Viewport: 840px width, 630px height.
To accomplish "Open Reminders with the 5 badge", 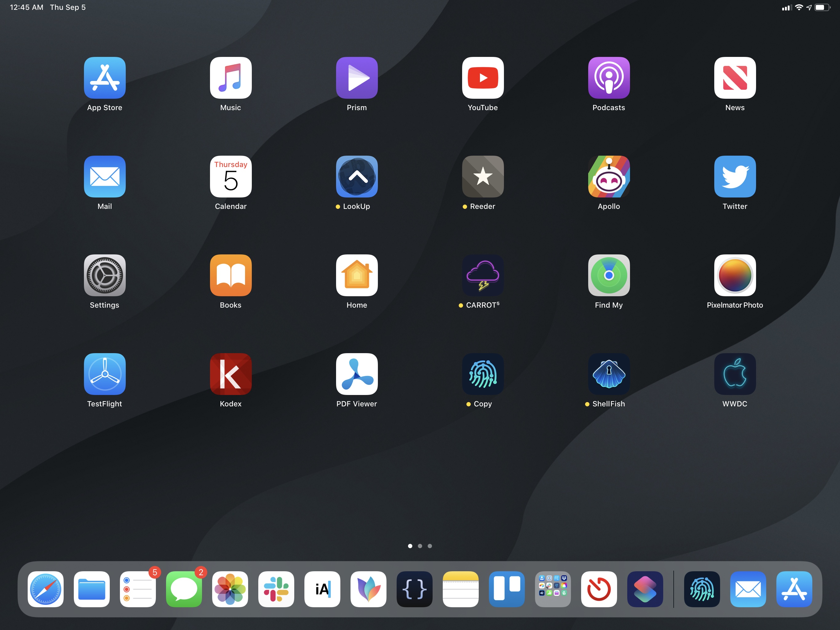I will [x=138, y=589].
